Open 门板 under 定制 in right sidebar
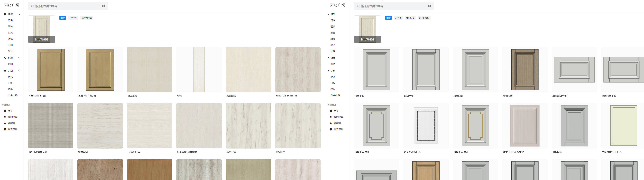Image resolution: width=644 pixels, height=180 pixels. 333,83
